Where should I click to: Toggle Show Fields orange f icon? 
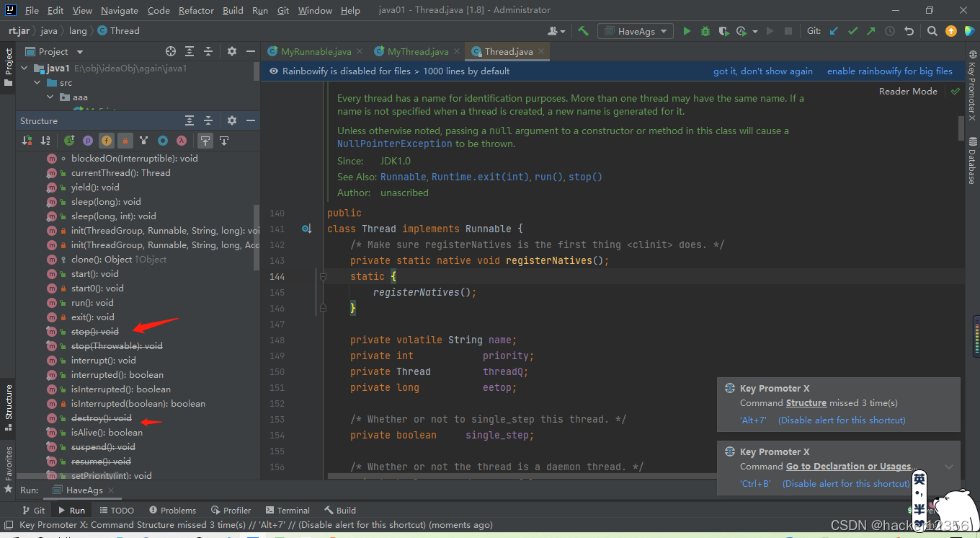(x=107, y=141)
